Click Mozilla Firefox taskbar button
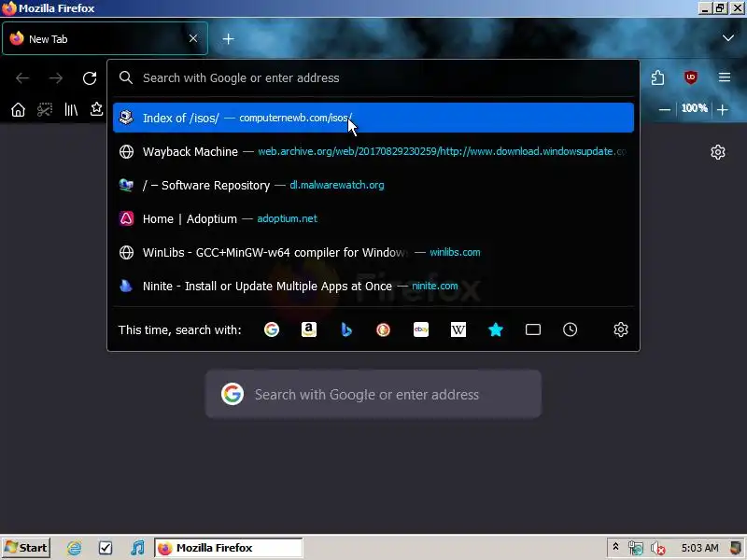The image size is (747, 560). click(x=228, y=548)
